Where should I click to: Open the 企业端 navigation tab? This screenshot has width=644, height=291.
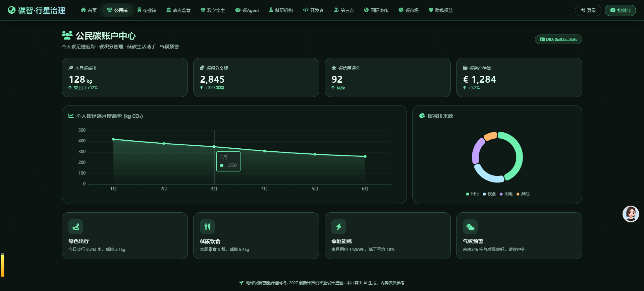tap(147, 10)
